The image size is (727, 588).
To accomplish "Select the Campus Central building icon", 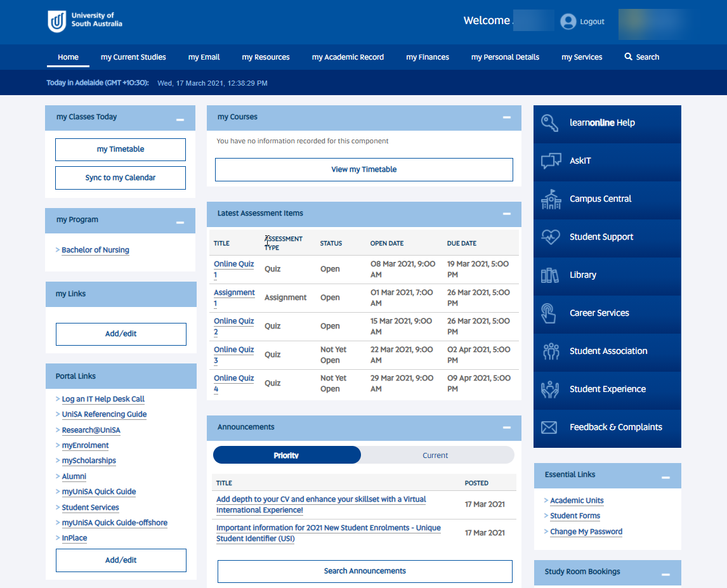I will pos(550,199).
